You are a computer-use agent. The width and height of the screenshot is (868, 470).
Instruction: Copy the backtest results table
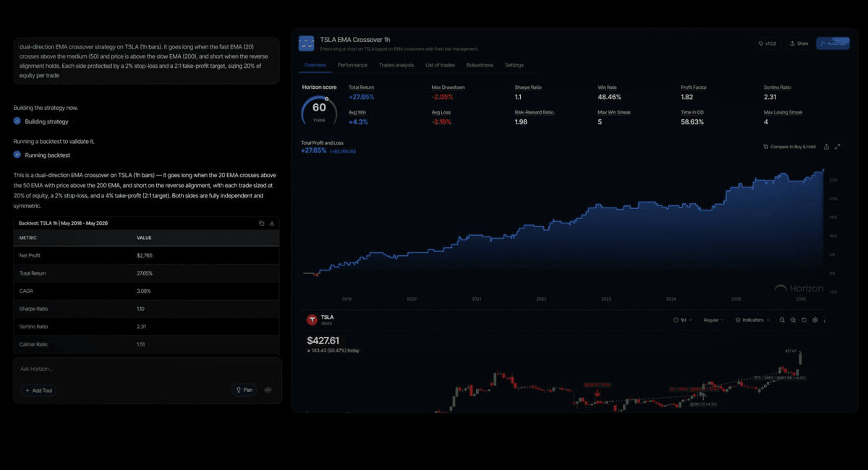pyautogui.click(x=262, y=223)
